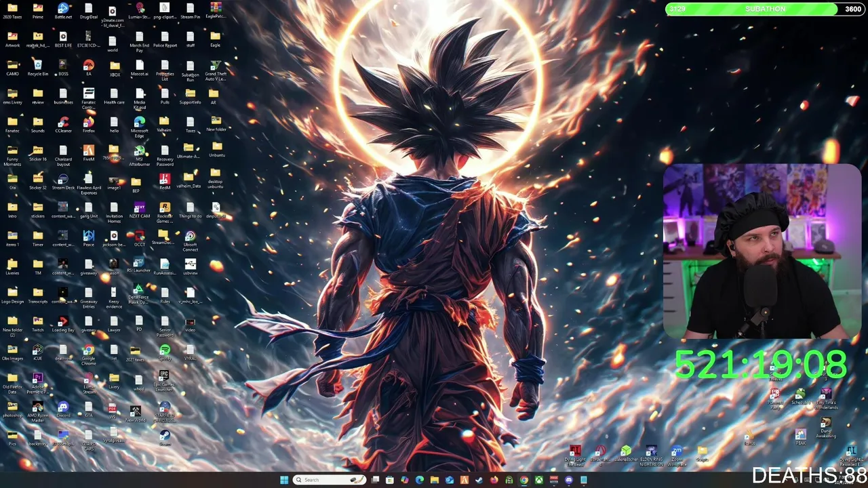Click the taskbar Search box
This screenshot has height=488, width=868.
pos(330,480)
